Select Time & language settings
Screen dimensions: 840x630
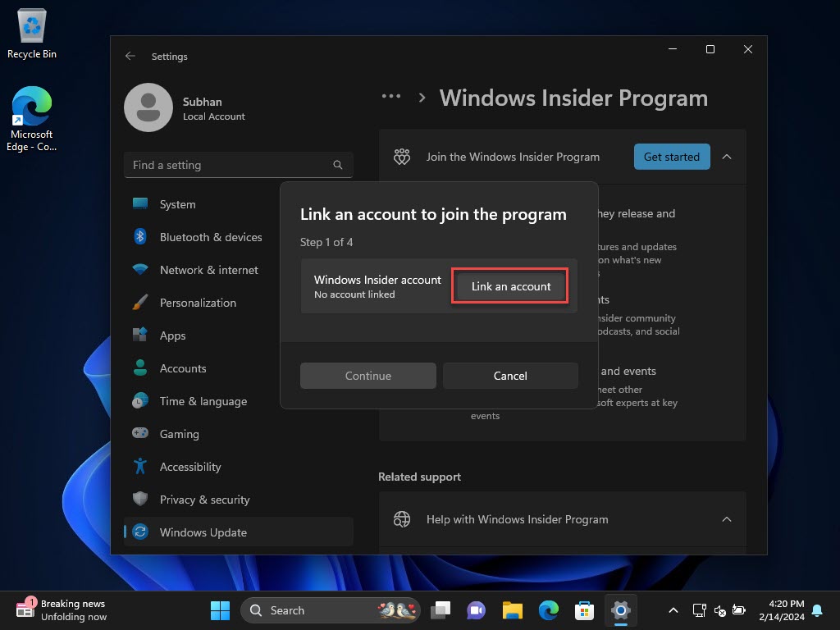point(203,401)
